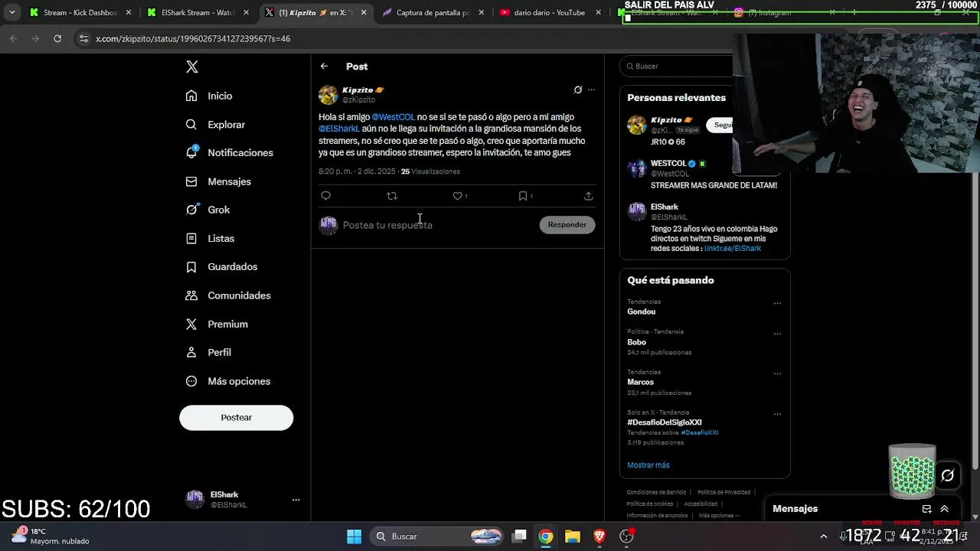
Task: Click the Postear button
Action: 236,417
